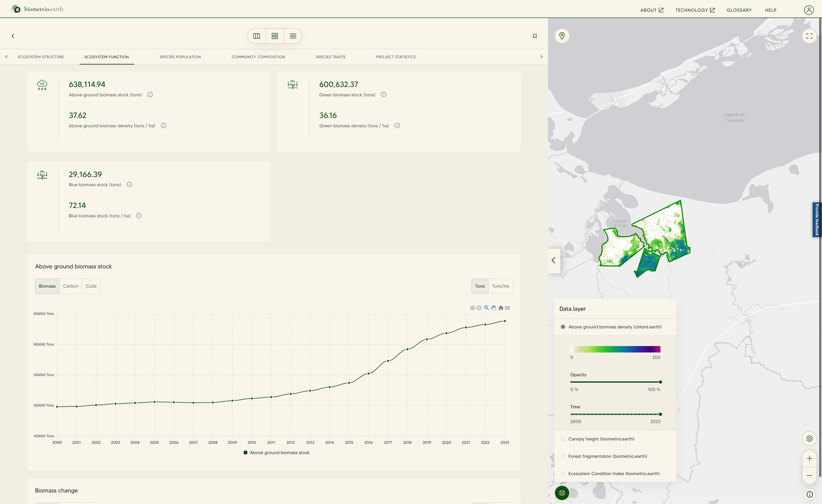Open the Species Traits tab
This screenshot has height=504, width=822.
click(331, 57)
